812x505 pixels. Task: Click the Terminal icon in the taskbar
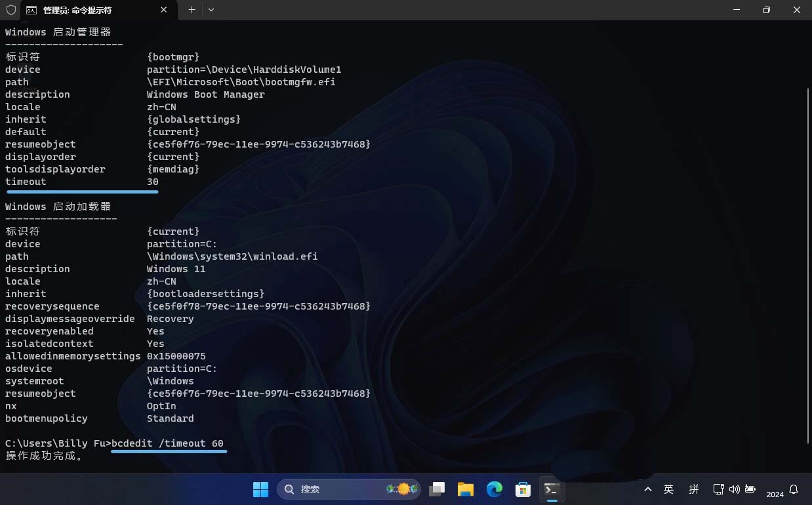(x=552, y=489)
